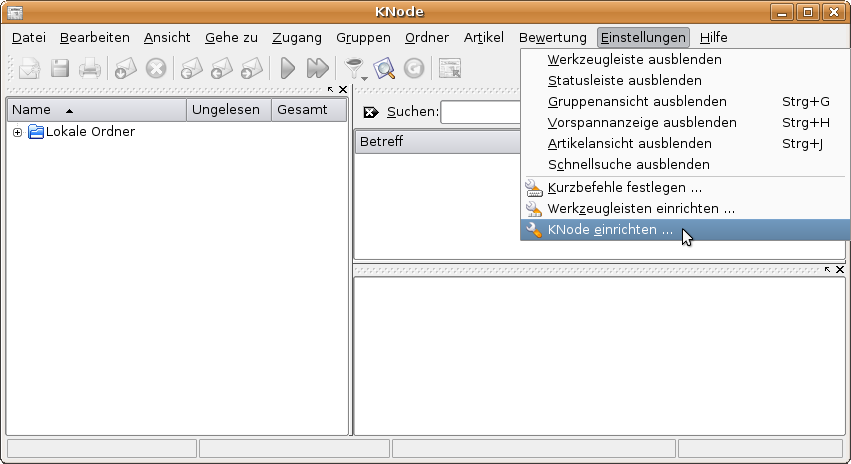Expand the Lokale Ordner tree node
Screen dimensions: 851x464
click(17, 132)
